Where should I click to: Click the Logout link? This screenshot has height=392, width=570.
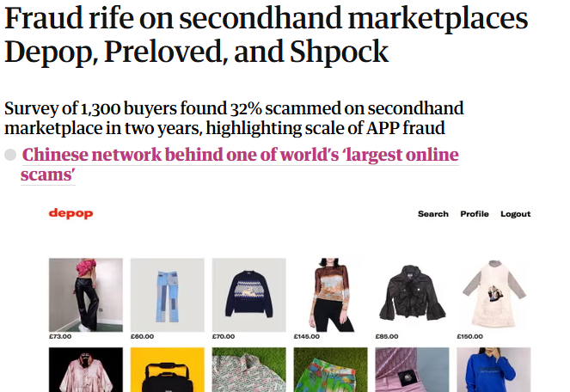[515, 214]
